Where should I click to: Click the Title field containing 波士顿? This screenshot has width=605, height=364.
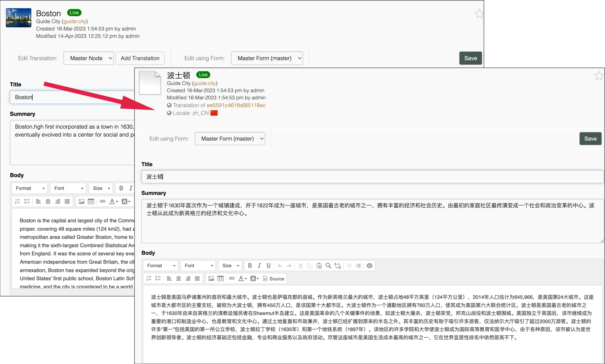372,177
